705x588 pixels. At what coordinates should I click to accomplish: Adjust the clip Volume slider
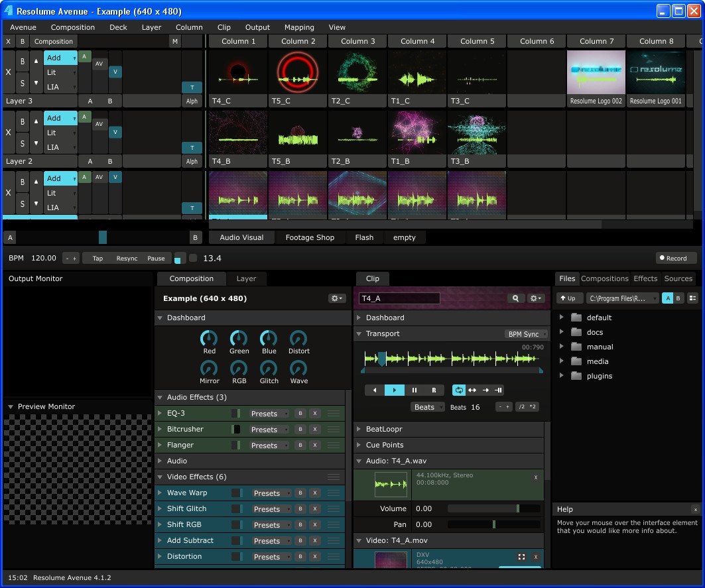[494, 509]
